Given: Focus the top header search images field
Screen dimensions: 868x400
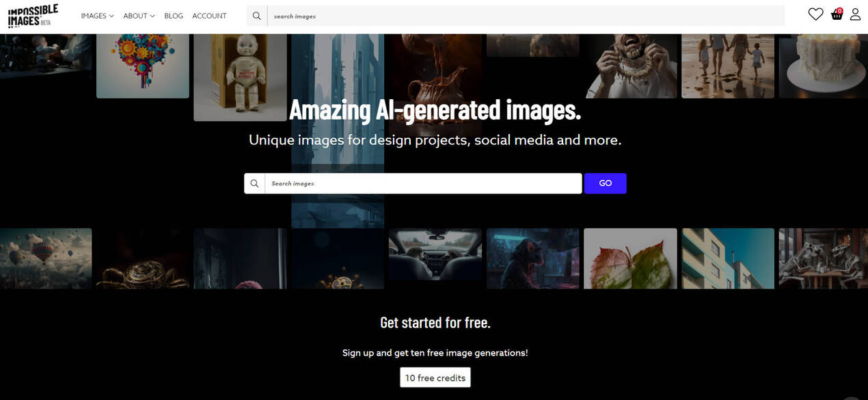Looking at the screenshot, I should pos(525,16).
